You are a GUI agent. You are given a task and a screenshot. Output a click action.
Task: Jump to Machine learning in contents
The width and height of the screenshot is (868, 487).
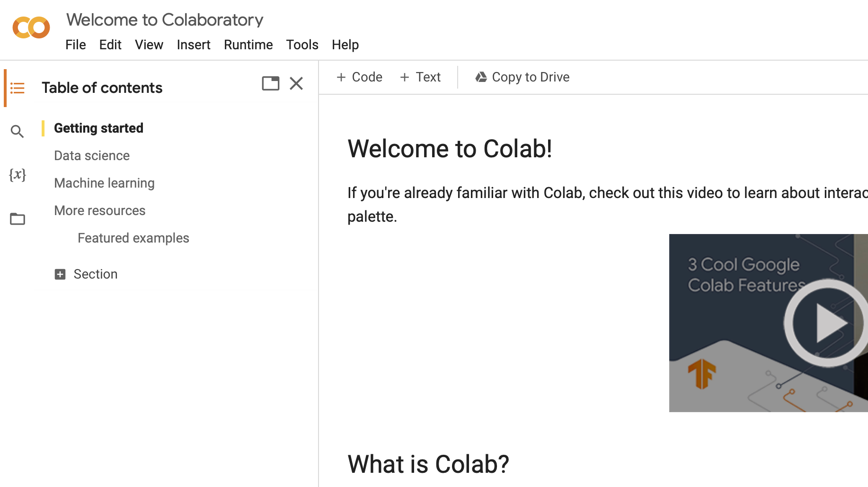[x=104, y=183]
